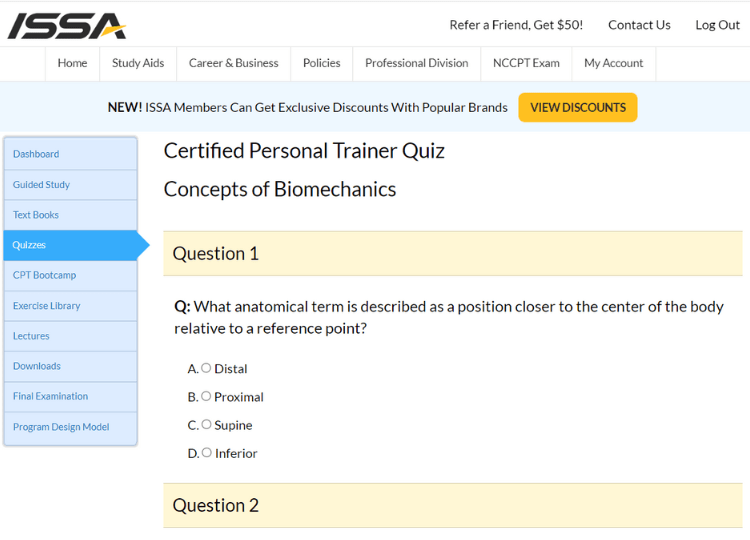Navigate to Home in top menu
Viewport: 750px width, 540px height.
point(72,63)
